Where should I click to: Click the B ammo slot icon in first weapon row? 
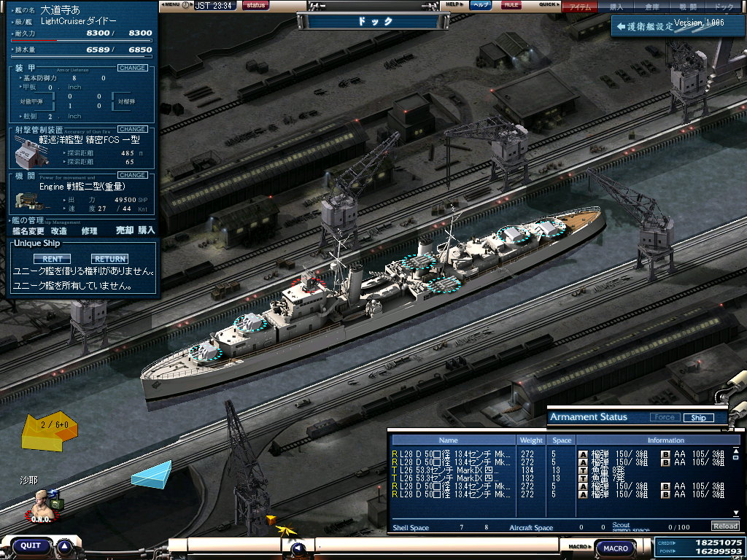tap(665, 454)
